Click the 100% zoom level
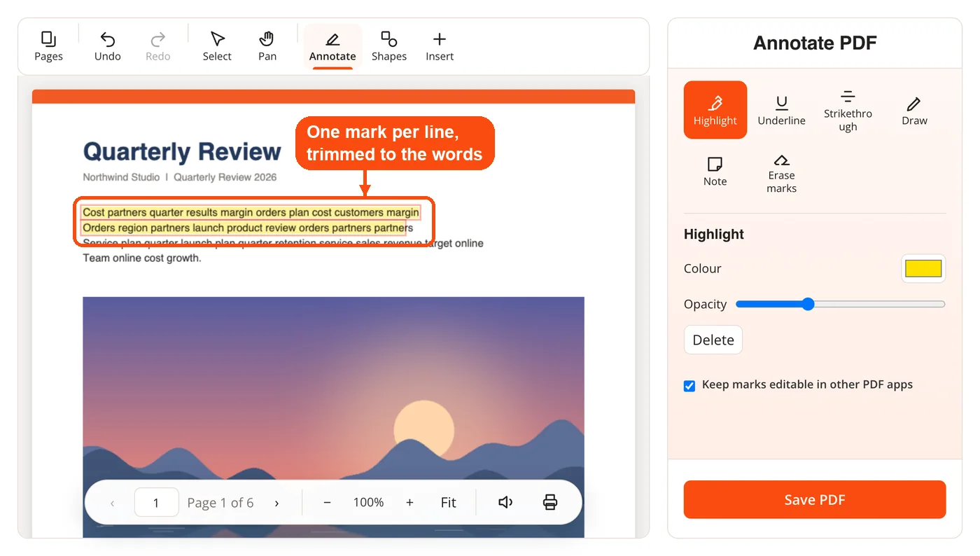Screen dimensions: 980x556 point(368,502)
